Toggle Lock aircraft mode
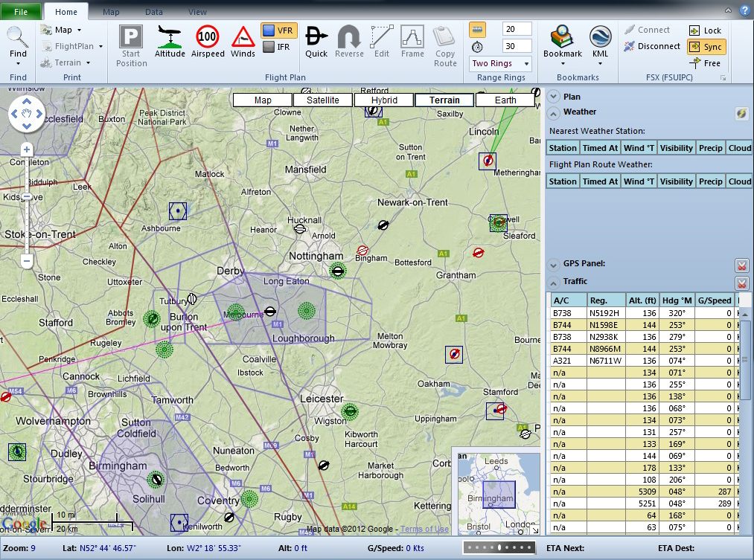The width and height of the screenshot is (754, 560). click(706, 30)
